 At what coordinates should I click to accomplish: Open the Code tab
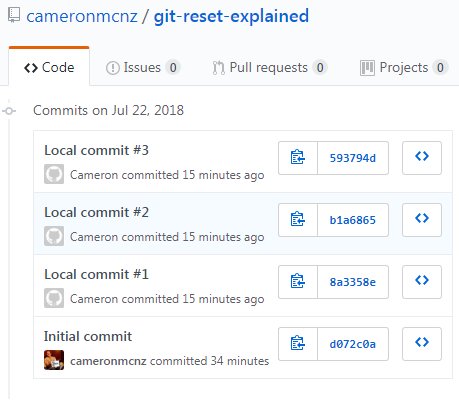coord(49,67)
